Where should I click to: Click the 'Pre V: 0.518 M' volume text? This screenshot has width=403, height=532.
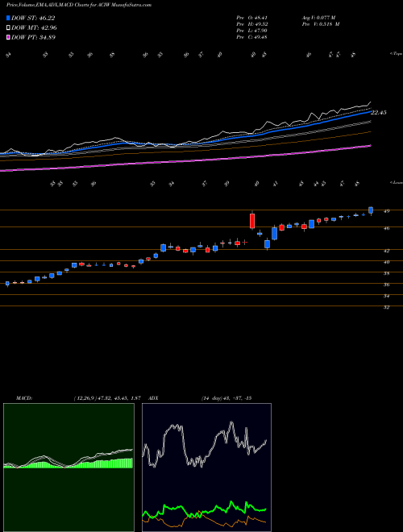pos(322,24)
